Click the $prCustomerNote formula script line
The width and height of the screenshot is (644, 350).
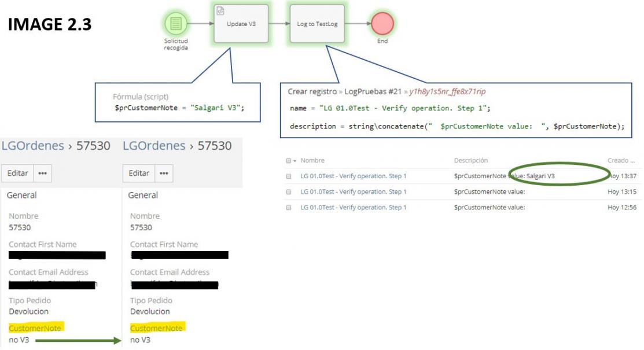tap(179, 108)
